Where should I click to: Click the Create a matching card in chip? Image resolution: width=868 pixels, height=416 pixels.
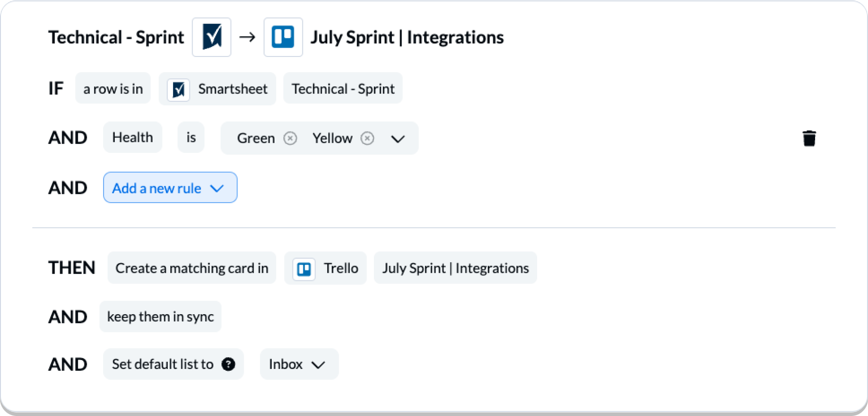pyautogui.click(x=192, y=268)
